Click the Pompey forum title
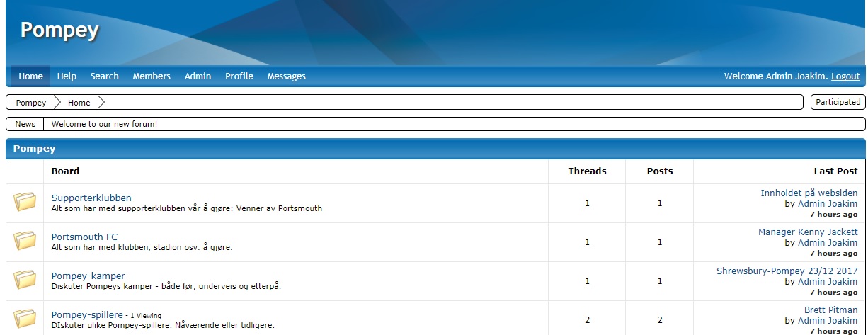868x335 pixels. 59,30
